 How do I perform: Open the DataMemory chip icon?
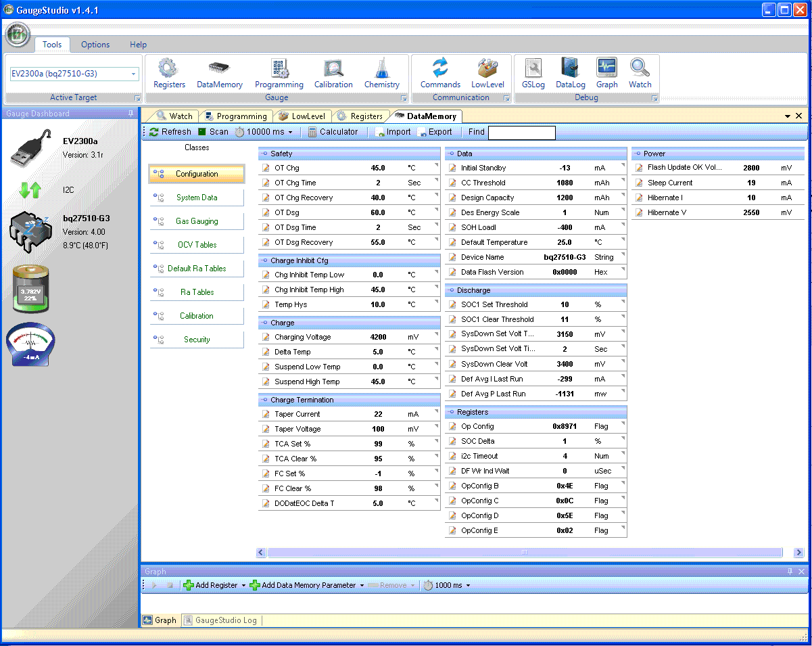pos(219,73)
